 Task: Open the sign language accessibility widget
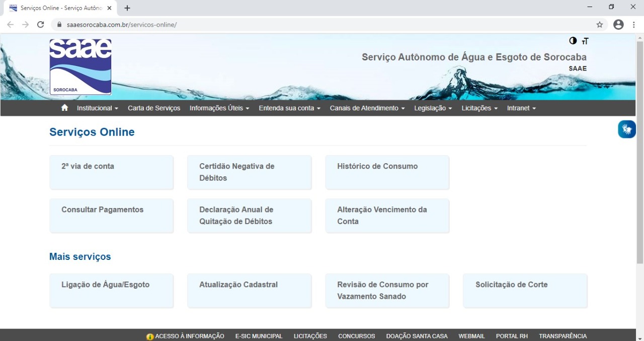point(626,129)
